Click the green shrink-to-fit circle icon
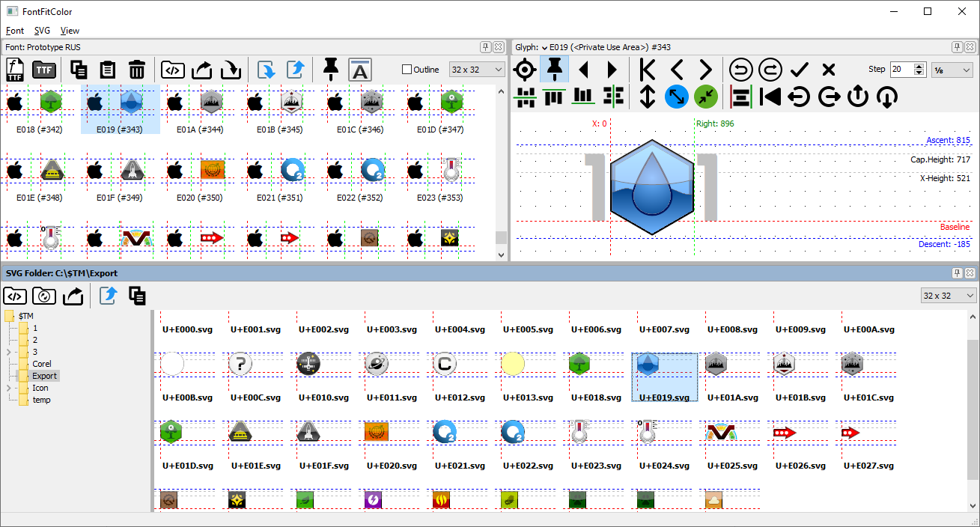 click(706, 97)
